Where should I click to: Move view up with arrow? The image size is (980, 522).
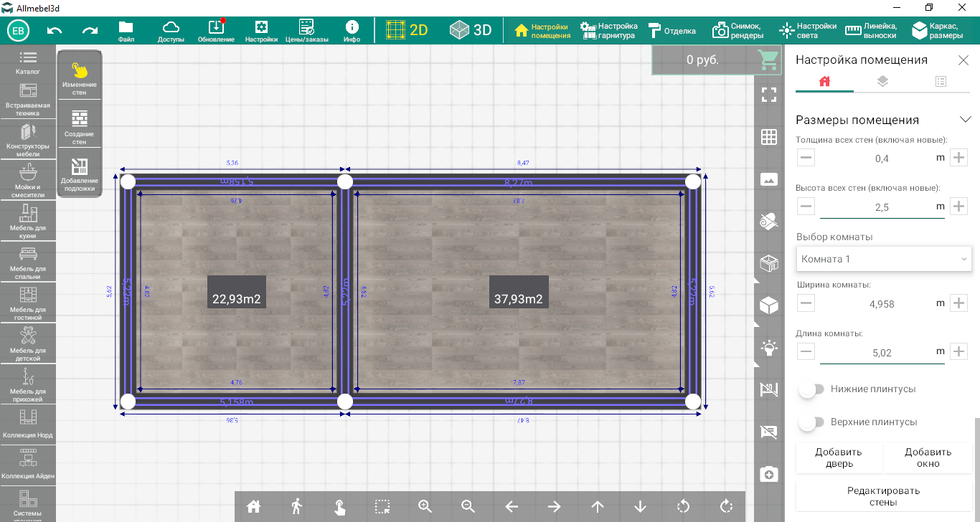pos(598,506)
